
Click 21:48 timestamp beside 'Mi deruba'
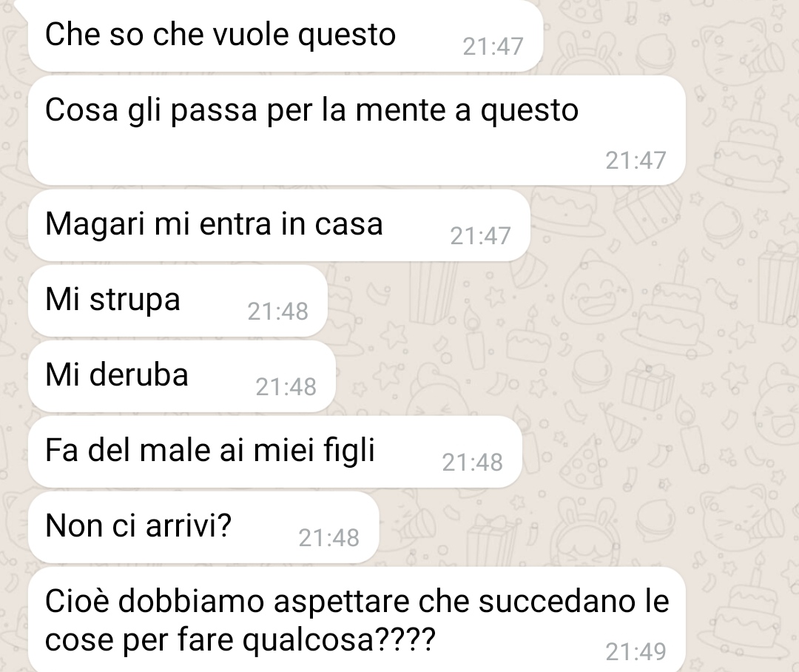click(x=286, y=387)
